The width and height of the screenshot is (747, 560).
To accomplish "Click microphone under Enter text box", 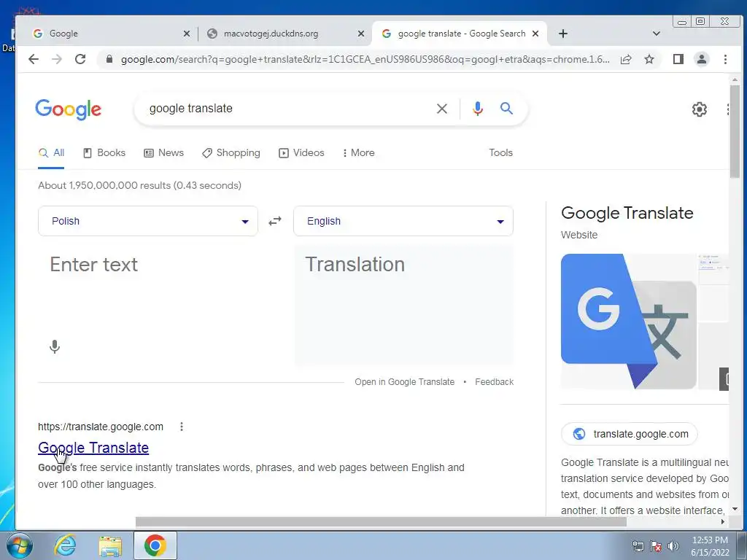I will point(55,346).
